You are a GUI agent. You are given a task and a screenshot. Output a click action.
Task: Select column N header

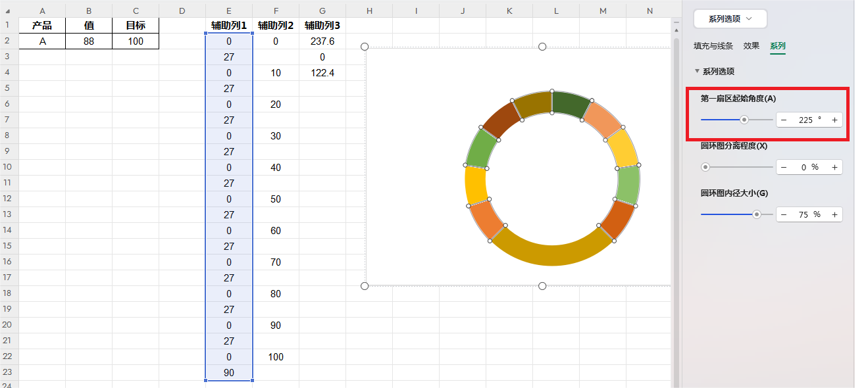[650, 11]
